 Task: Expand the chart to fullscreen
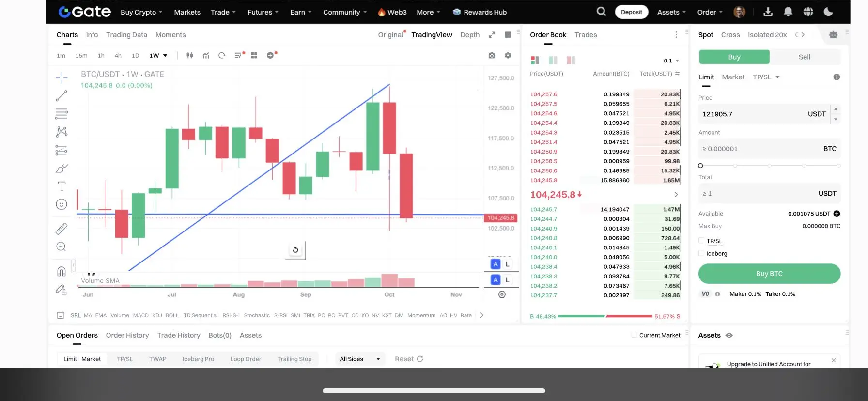(x=492, y=35)
